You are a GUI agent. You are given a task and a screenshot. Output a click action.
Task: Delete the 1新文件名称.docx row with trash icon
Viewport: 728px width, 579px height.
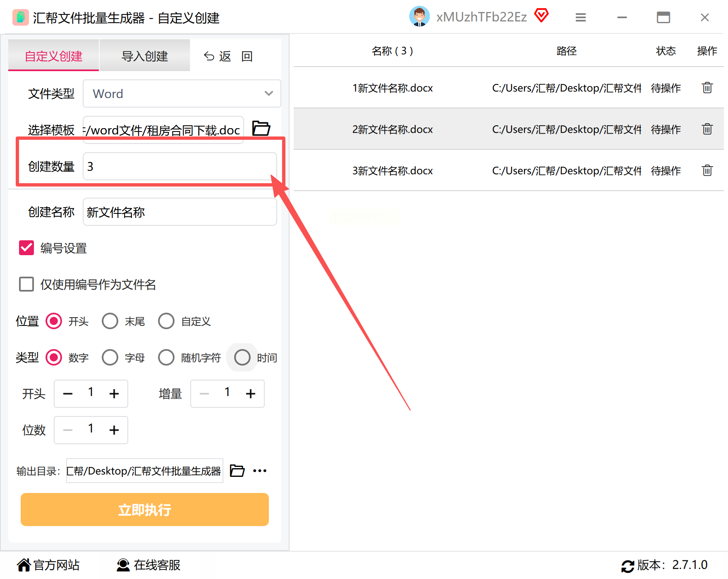click(x=707, y=88)
